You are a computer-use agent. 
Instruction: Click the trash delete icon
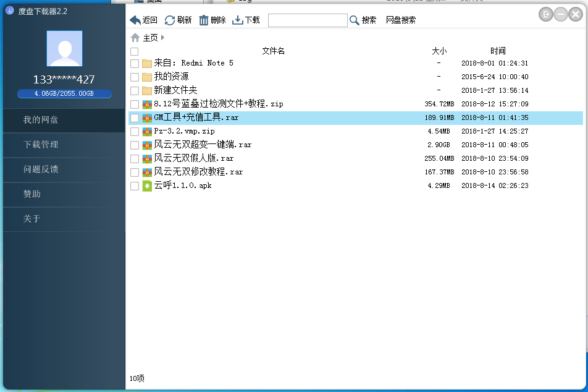(204, 20)
